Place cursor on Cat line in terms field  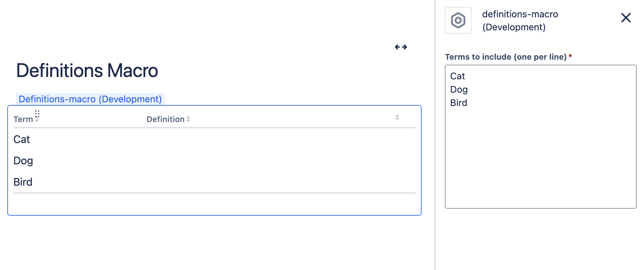pyautogui.click(x=458, y=76)
